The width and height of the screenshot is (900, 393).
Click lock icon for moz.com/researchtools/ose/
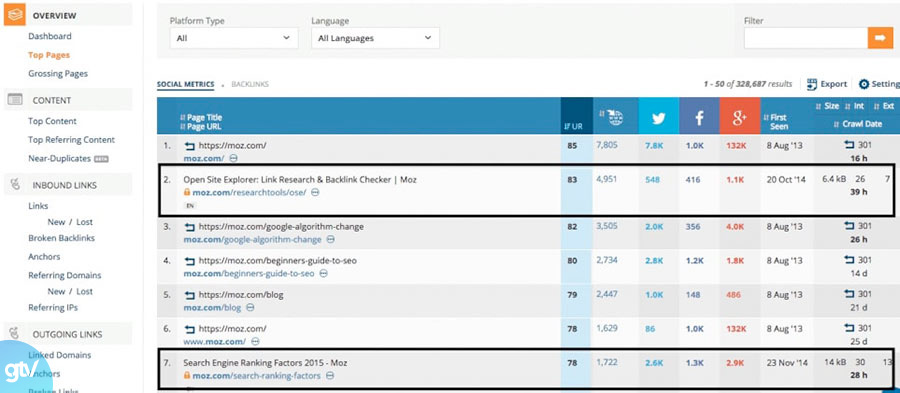(x=187, y=192)
